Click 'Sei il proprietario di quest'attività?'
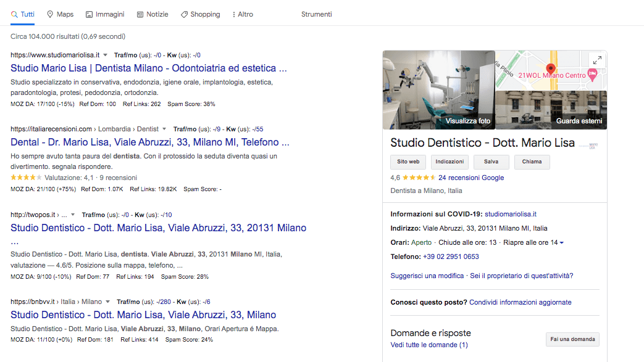 pos(522,276)
